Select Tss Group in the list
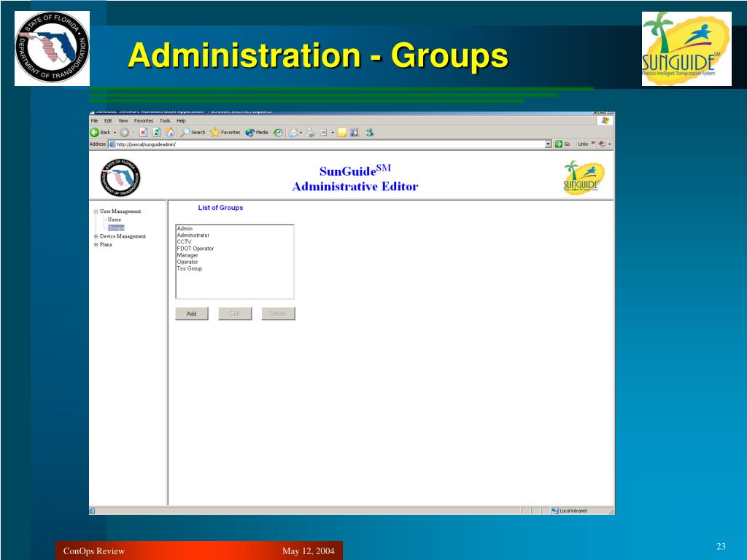 [190, 268]
